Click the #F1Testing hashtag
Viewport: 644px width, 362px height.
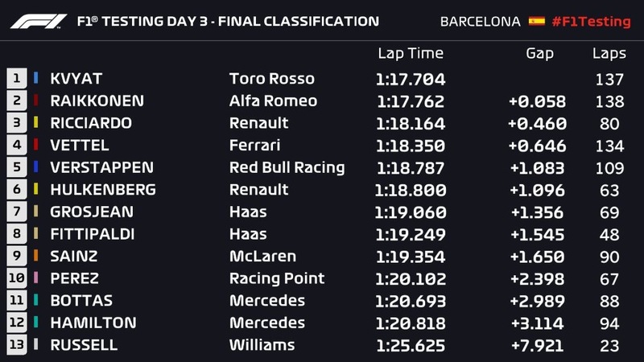pos(591,22)
